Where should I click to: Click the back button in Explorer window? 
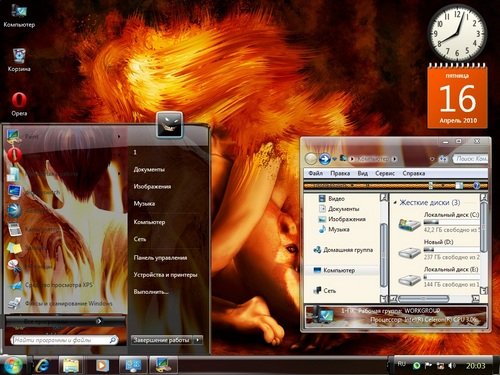[x=311, y=159]
